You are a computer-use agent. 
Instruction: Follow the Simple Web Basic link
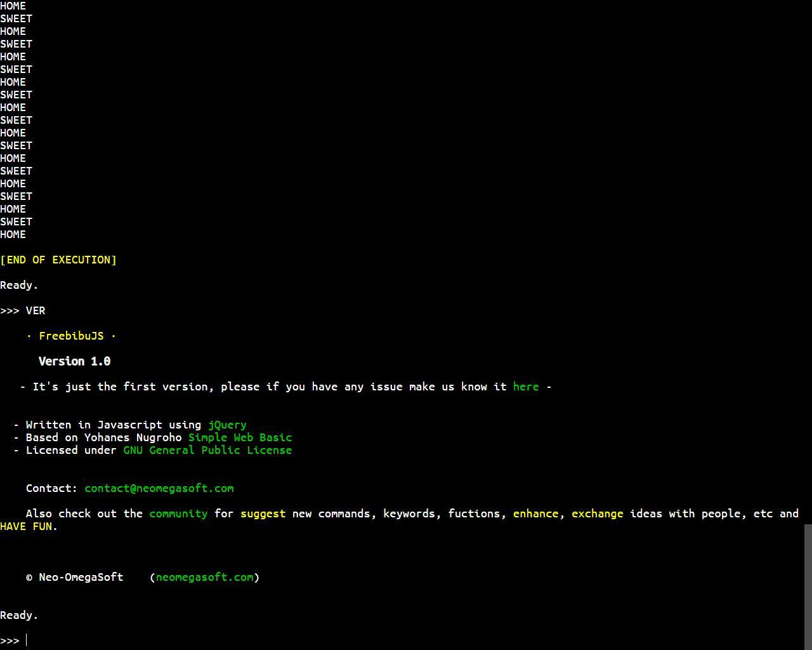coord(240,437)
